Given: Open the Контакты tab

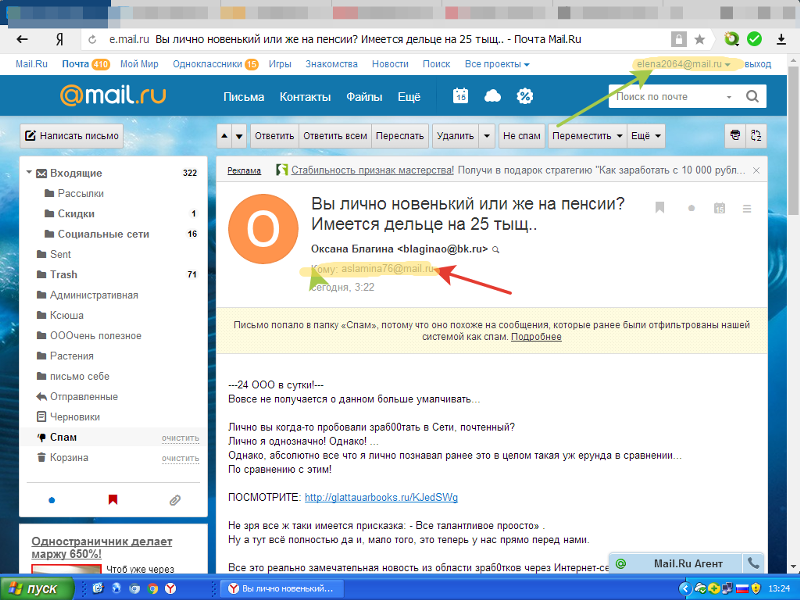Looking at the screenshot, I should click(x=305, y=97).
